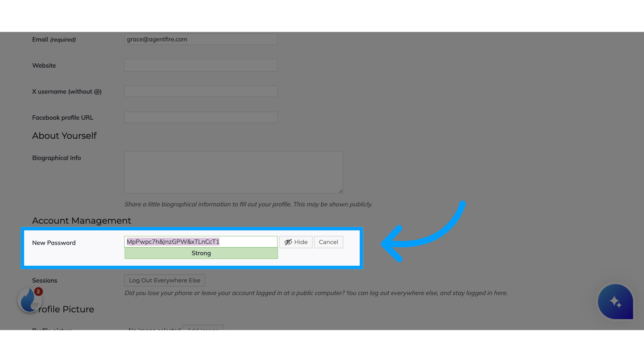Click the notification badge on app icon
The height and width of the screenshot is (362, 644).
pyautogui.click(x=39, y=291)
